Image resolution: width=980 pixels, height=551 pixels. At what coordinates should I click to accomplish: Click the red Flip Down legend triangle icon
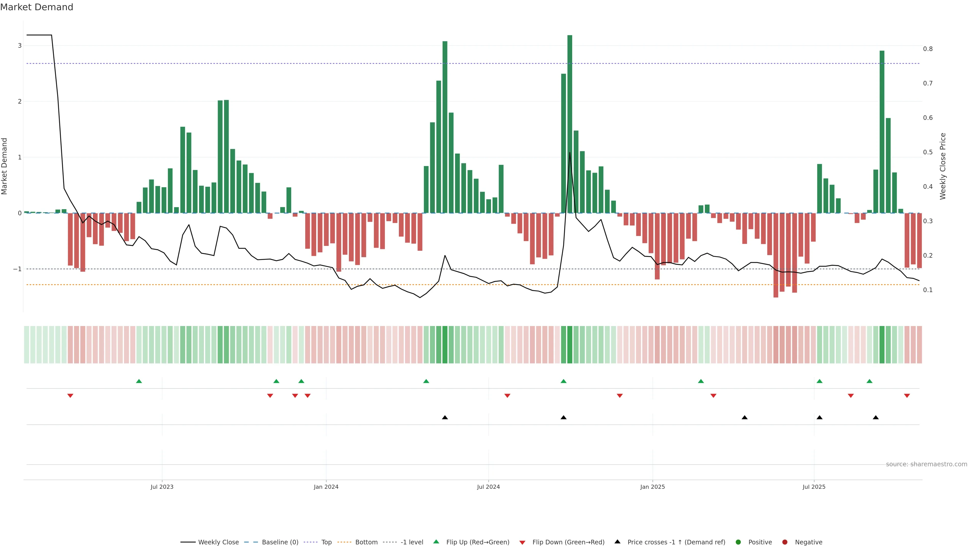coord(522,542)
